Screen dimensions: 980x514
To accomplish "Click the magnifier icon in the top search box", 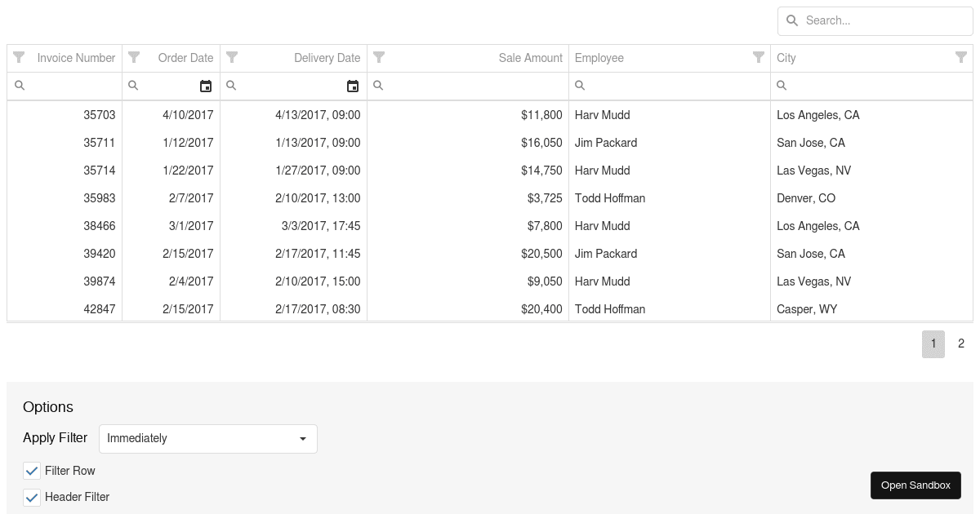I will 792,20.
